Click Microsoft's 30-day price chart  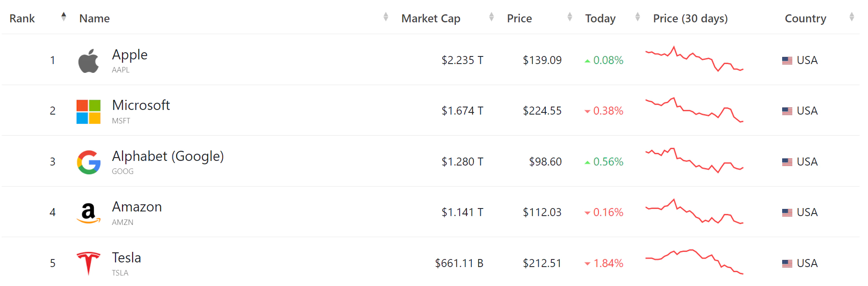point(694,110)
